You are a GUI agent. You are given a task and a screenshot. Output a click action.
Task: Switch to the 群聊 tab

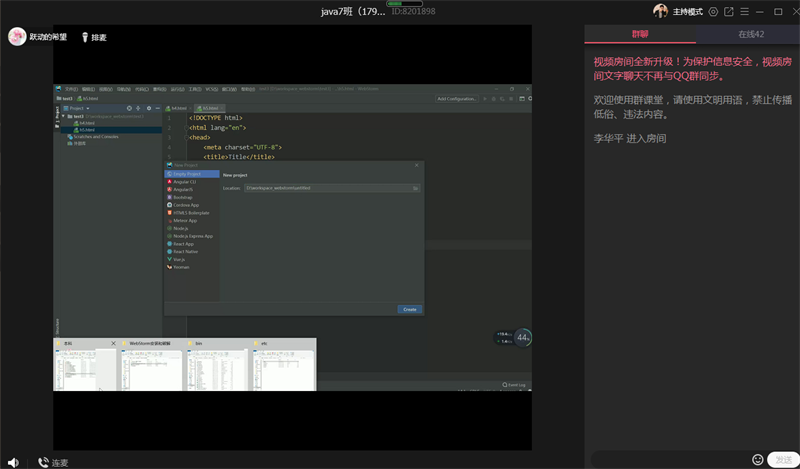point(639,34)
